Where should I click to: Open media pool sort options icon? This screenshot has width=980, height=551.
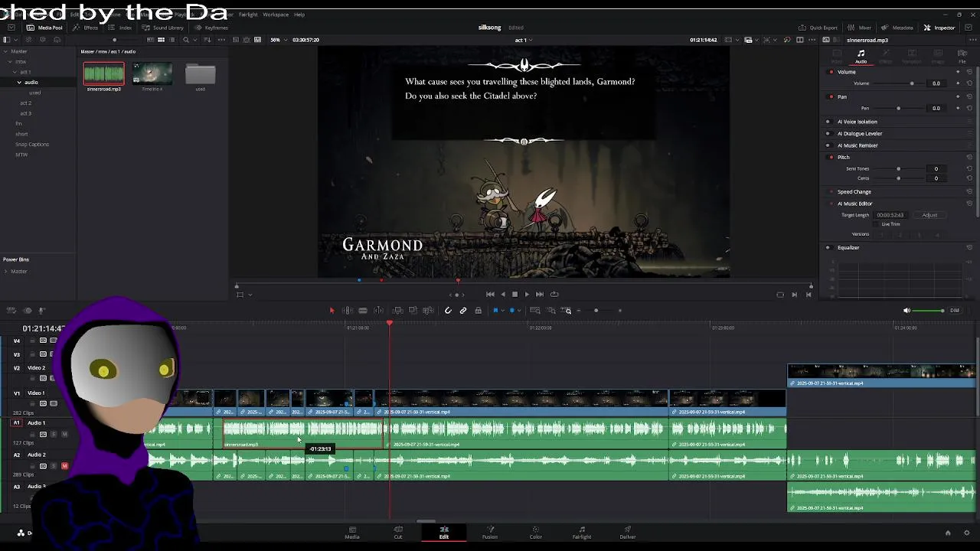click(x=207, y=40)
